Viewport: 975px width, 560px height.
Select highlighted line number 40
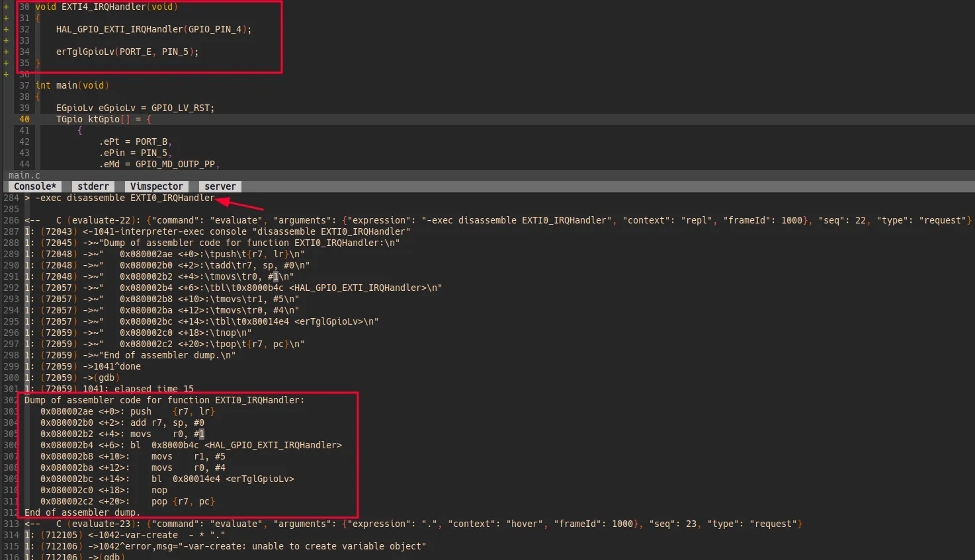coord(24,119)
